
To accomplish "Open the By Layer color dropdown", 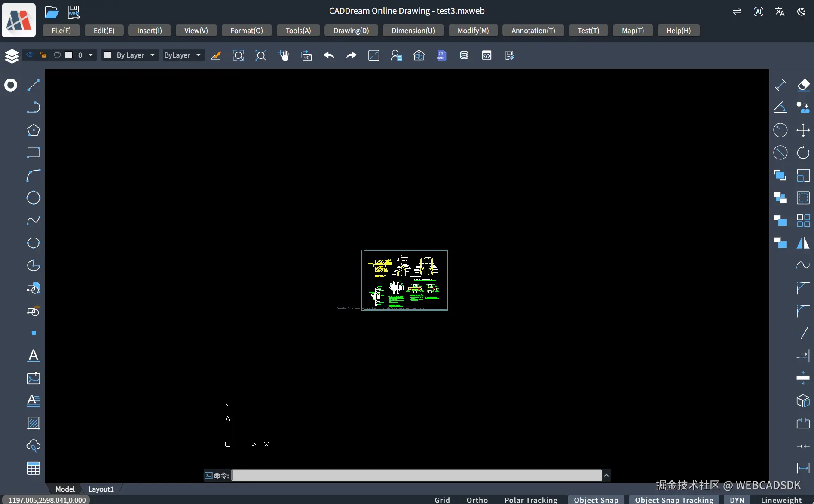I will click(x=152, y=55).
